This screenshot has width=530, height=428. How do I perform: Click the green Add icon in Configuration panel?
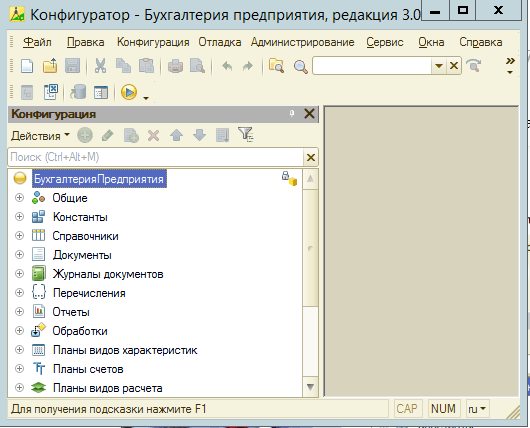pos(85,136)
